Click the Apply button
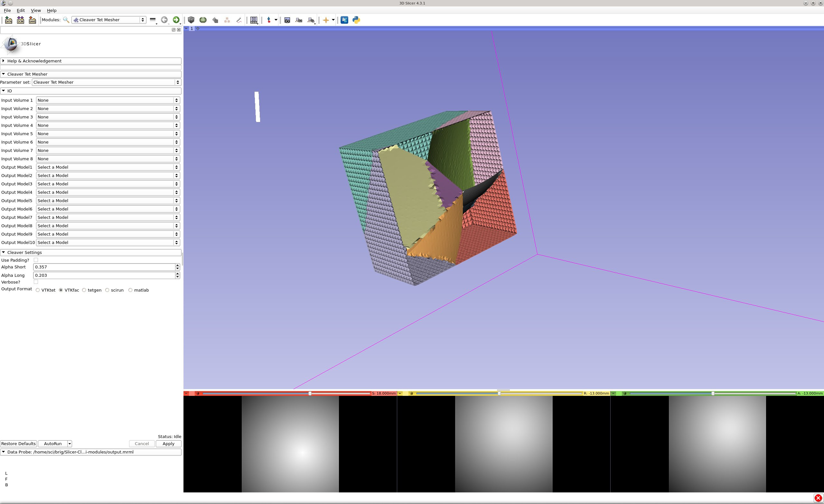The image size is (824, 504). tap(168, 444)
